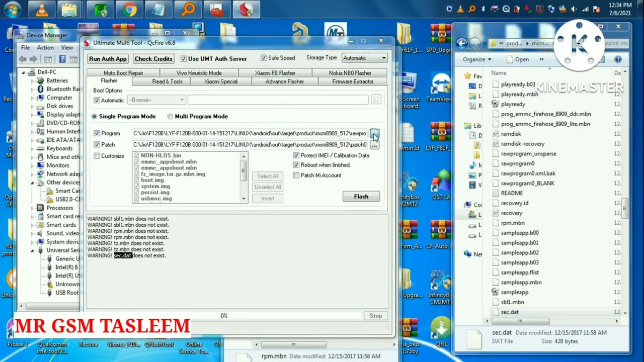Click the Bluetooth icon in the system tray
644x362 pixels.
[x=482, y=9]
